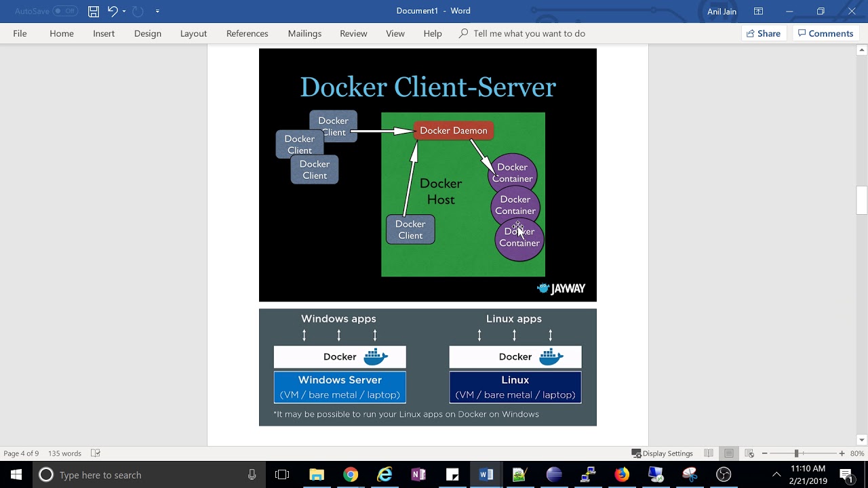Open Ribbon Display Options icon

758,12
